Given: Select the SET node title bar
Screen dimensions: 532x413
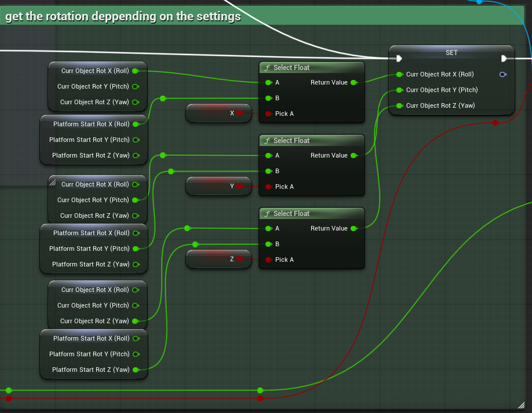Looking at the screenshot, I should [451, 52].
